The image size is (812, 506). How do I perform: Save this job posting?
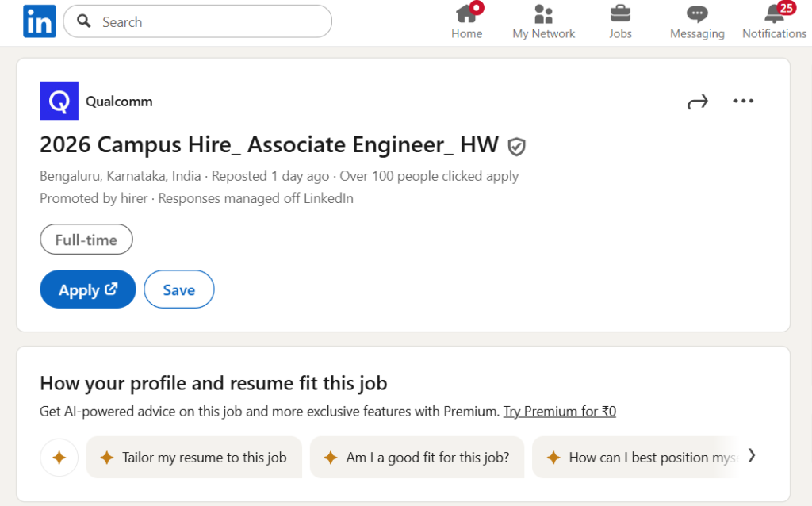pos(179,289)
